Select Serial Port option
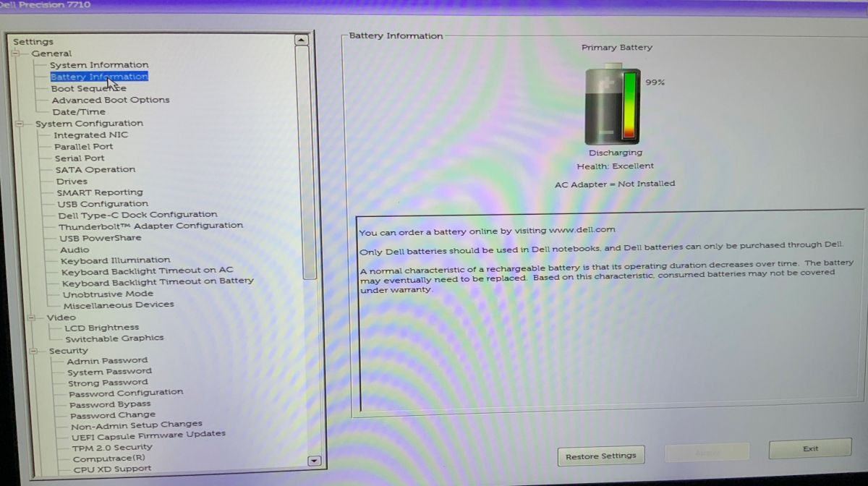Viewport: 868px width, 486px height. [x=80, y=158]
